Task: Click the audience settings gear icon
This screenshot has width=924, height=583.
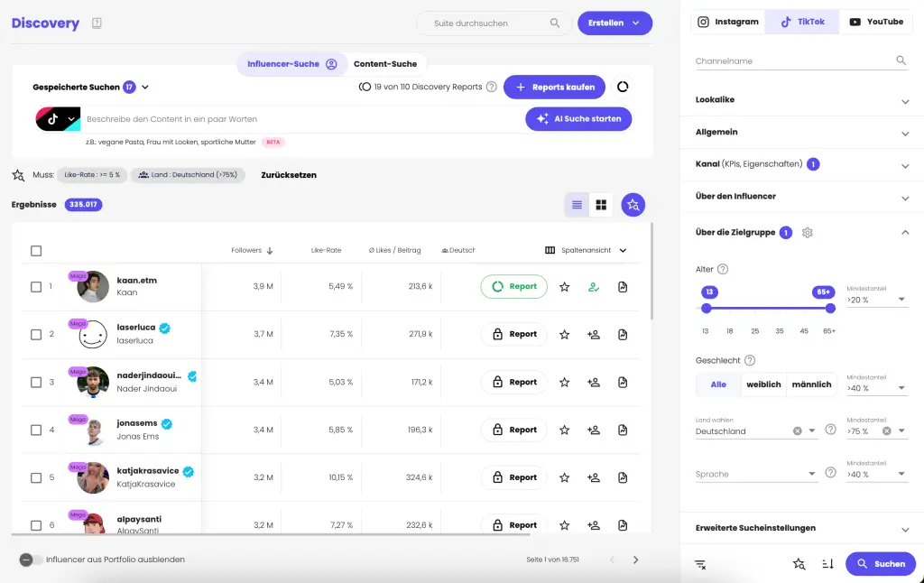Action: click(808, 233)
